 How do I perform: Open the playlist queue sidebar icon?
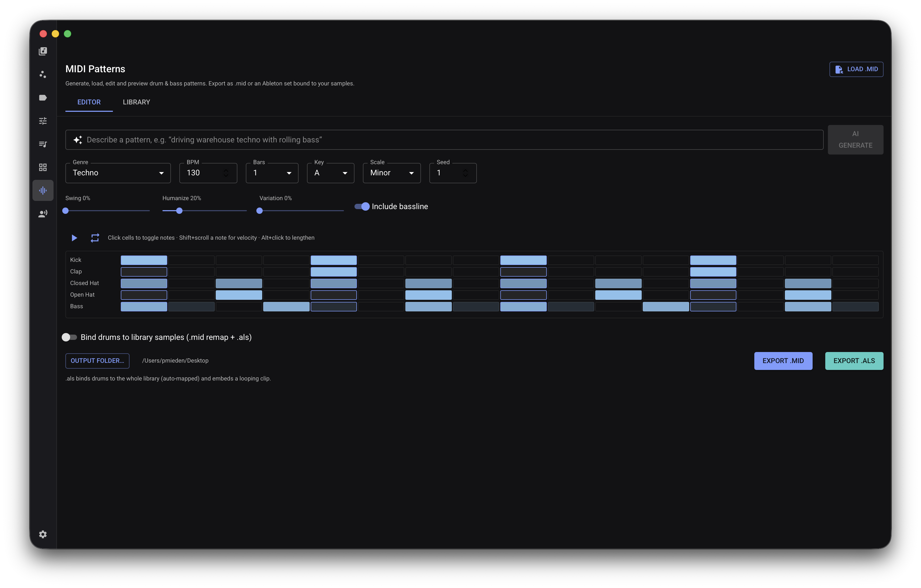pos(43,144)
